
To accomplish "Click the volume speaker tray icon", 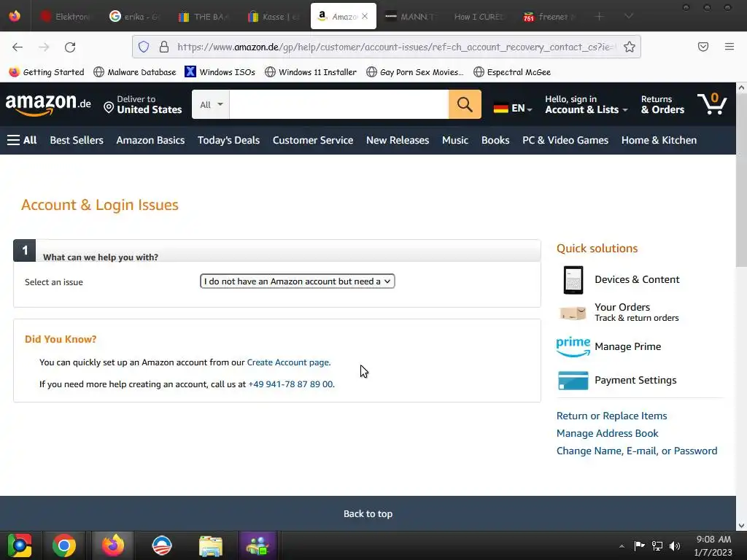I will (x=675, y=545).
